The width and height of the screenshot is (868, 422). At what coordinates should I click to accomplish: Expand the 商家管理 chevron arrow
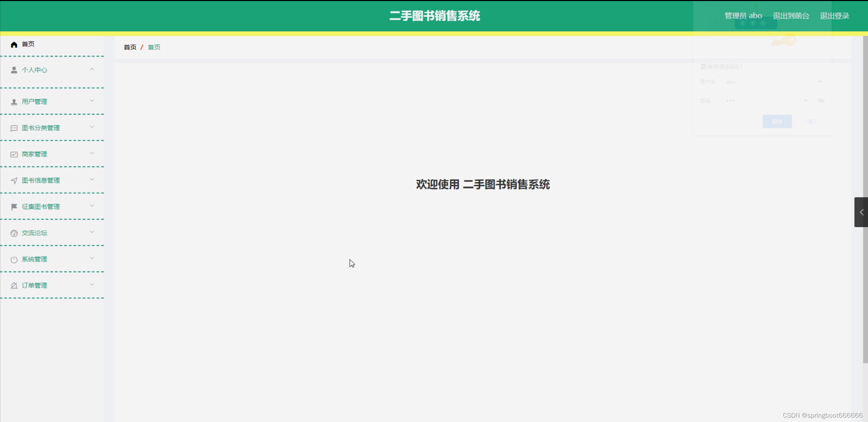point(92,153)
